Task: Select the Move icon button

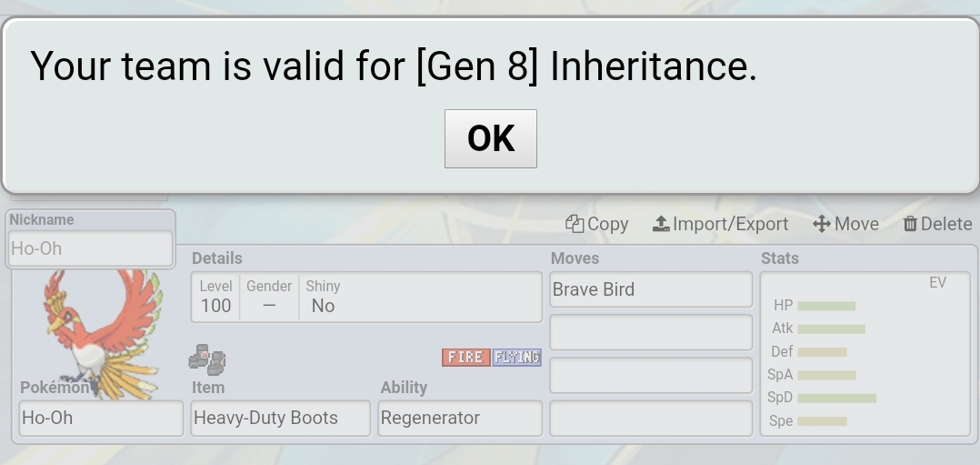Action: tap(845, 224)
